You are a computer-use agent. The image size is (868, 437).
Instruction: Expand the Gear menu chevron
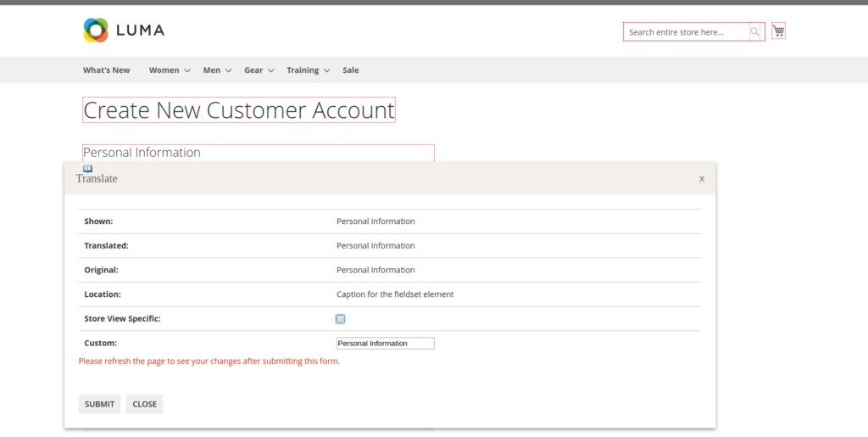coord(270,70)
